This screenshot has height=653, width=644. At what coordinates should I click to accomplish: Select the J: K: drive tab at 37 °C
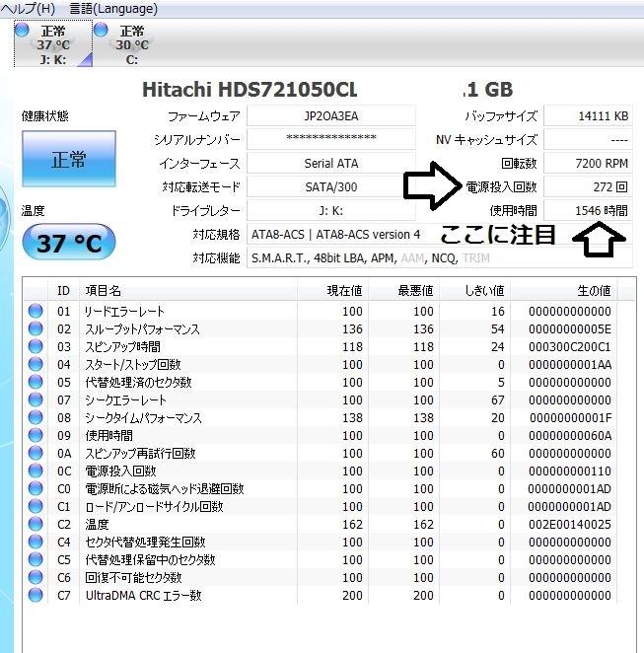point(53,43)
